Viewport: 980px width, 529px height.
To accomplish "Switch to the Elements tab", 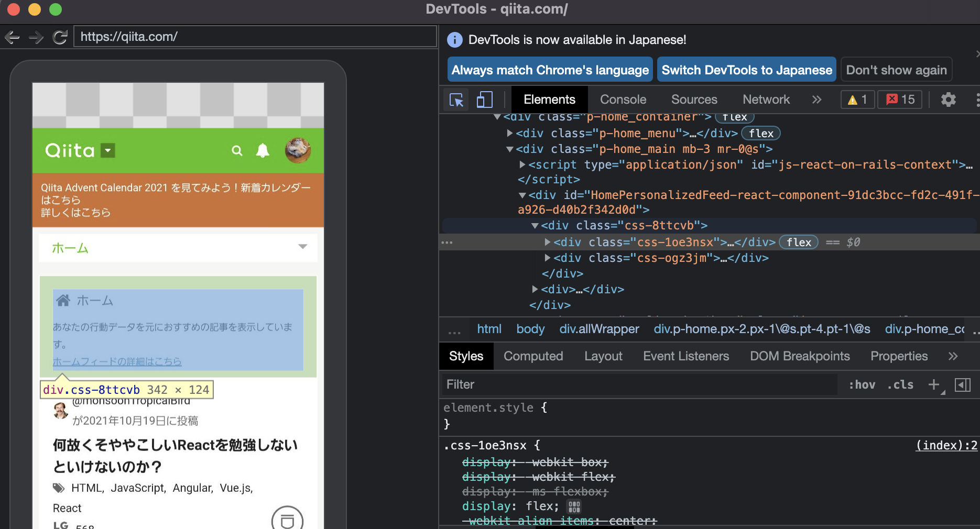I will [549, 100].
